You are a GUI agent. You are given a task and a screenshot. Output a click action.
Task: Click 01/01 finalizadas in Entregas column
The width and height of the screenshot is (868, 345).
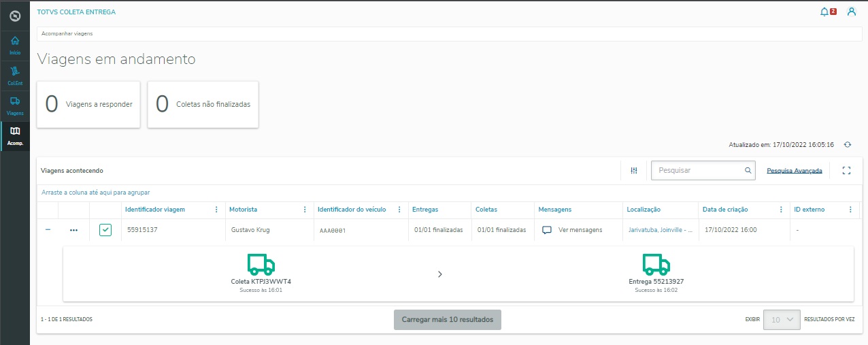438,230
